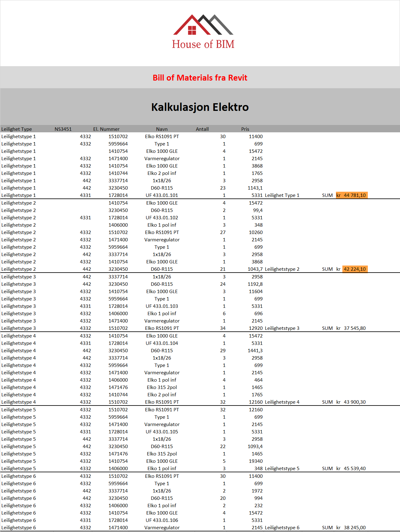Select the price cell '696'
The image size is (400, 532).
coord(258,313)
